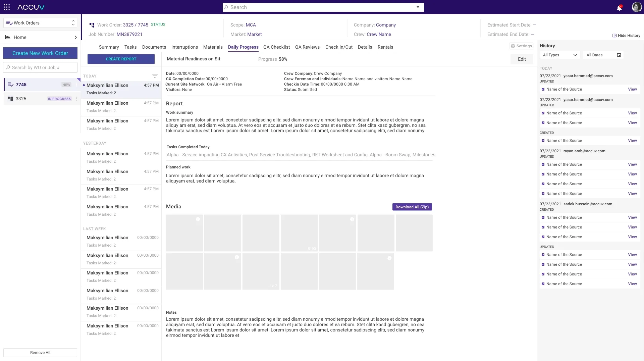
Task: Focus the Search by WO or Job # field
Action: point(40,67)
